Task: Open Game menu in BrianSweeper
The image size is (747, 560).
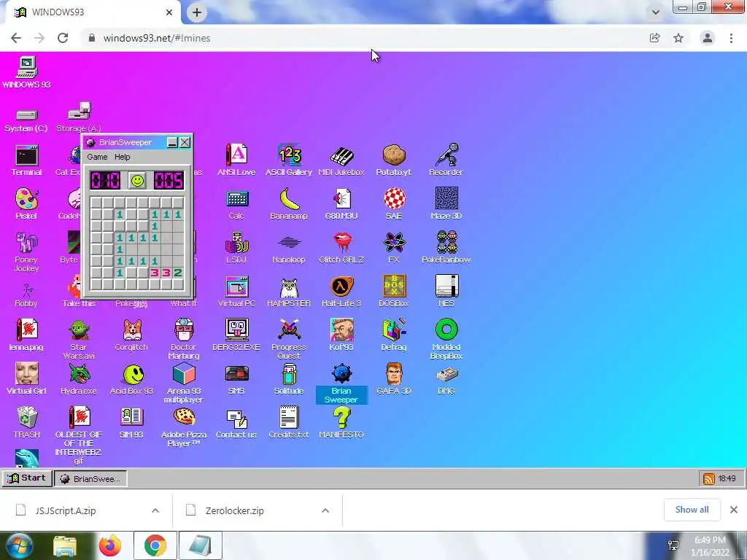Action: (97, 157)
